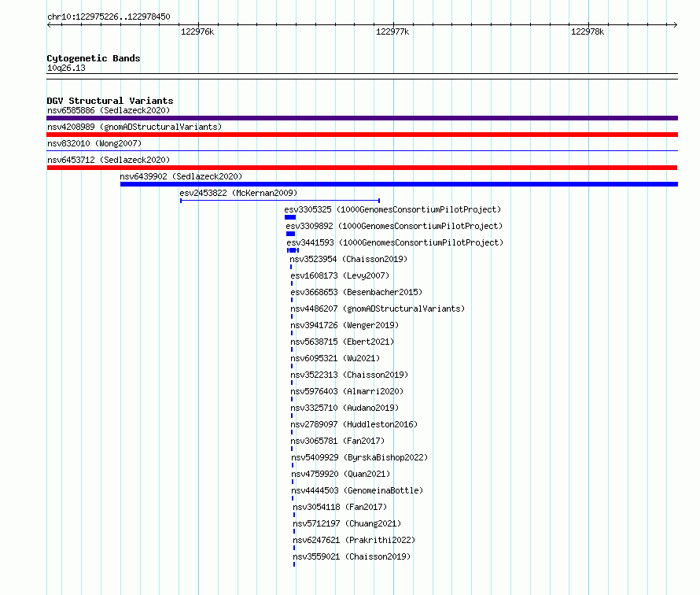Click the esv2453822 thin span line
The height and width of the screenshot is (595, 700).
(280, 201)
